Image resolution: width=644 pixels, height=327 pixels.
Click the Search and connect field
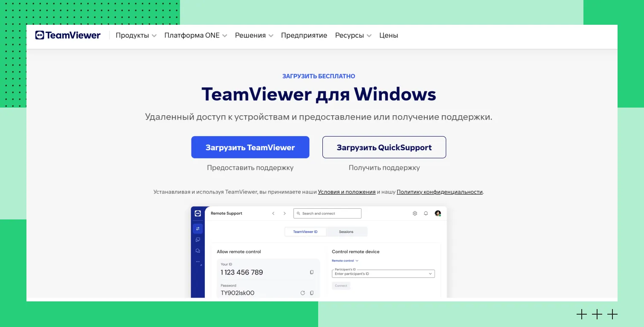coord(327,213)
